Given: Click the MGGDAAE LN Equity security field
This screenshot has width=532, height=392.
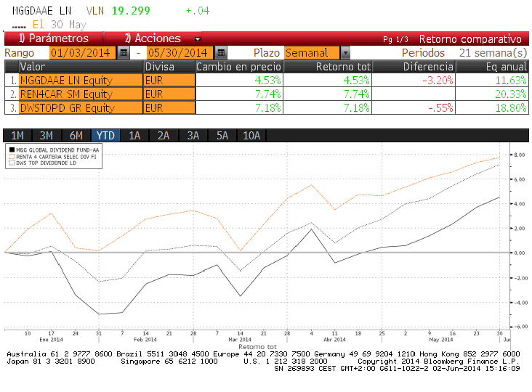Looking at the screenshot, I should click(x=81, y=81).
